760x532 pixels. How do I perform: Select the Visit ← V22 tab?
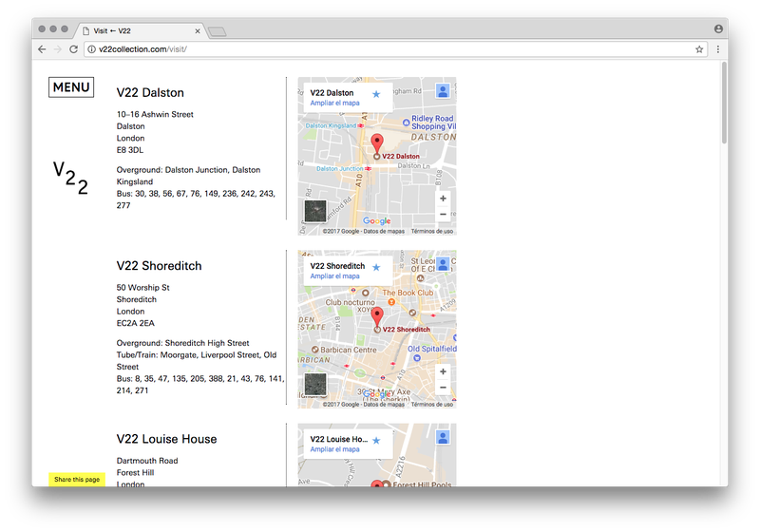140,30
